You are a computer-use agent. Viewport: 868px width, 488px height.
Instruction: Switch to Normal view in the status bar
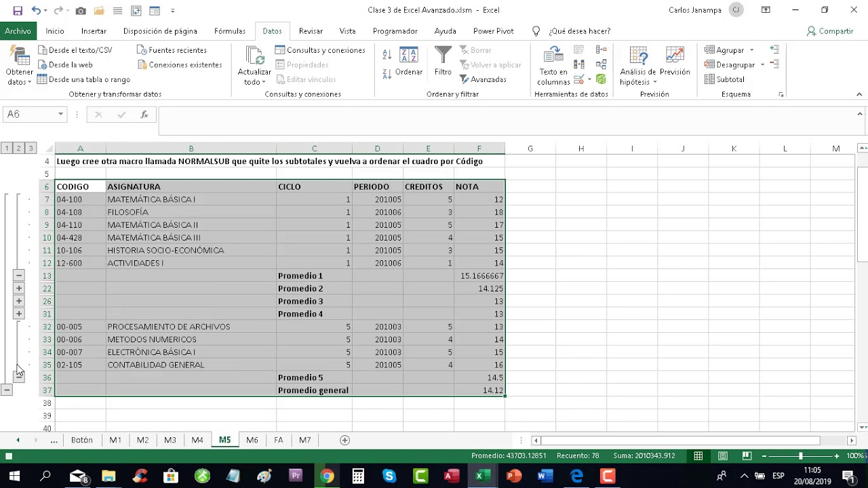698,456
